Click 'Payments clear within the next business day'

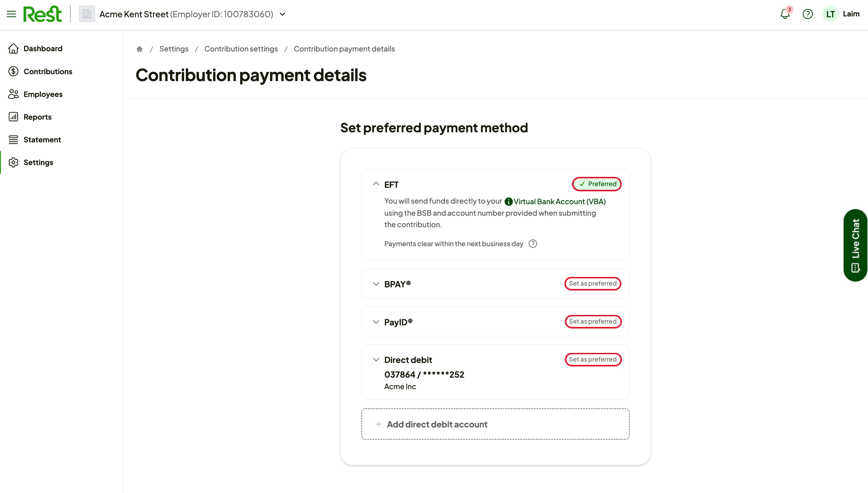click(x=454, y=244)
